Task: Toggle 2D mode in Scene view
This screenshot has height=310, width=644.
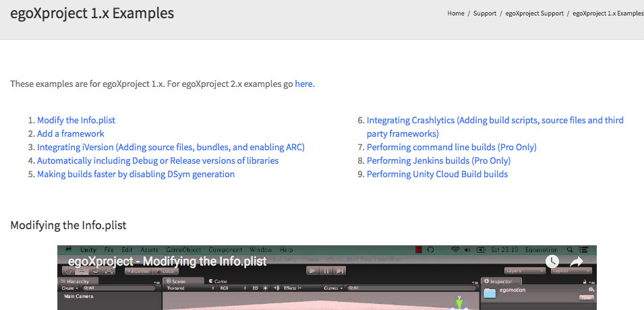Action: [255, 288]
